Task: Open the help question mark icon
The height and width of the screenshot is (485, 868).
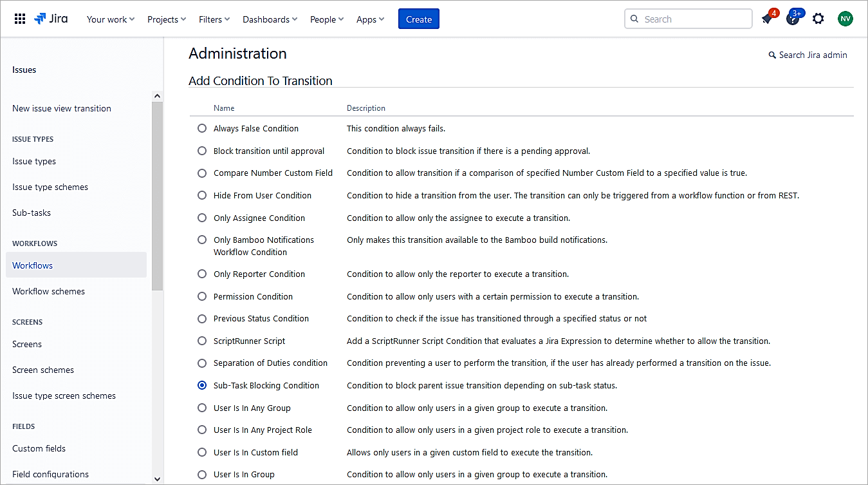Action: (793, 19)
